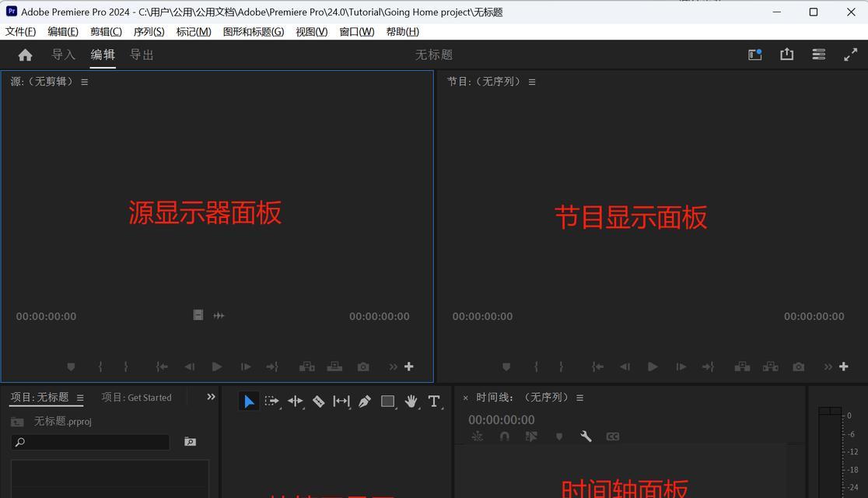Open the Program monitor panel menu
The image size is (868, 498).
tap(532, 82)
